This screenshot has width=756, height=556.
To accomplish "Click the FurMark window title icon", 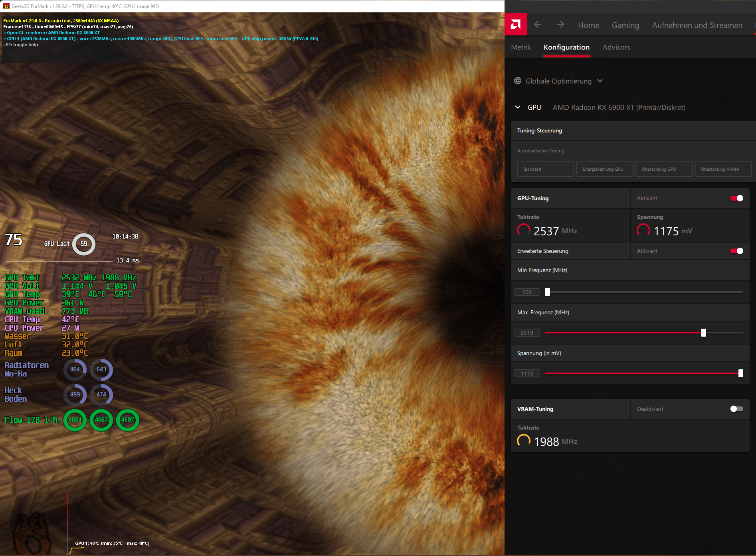I will 6,6.
